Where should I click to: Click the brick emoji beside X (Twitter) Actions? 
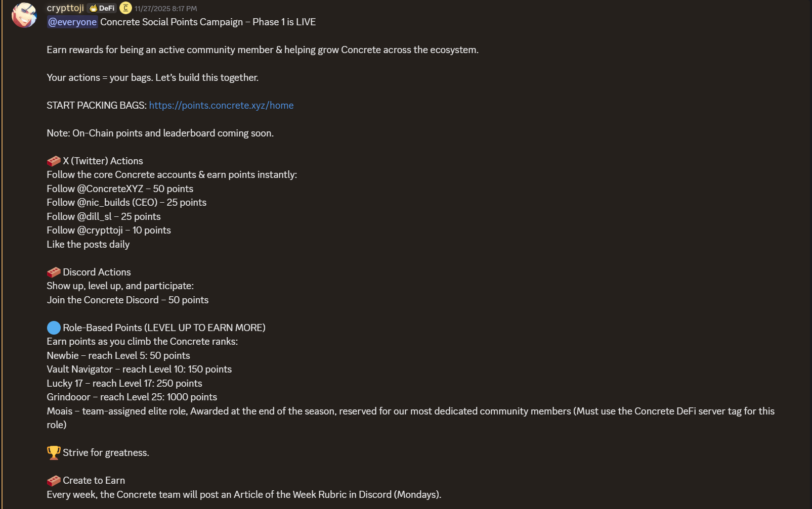53,160
